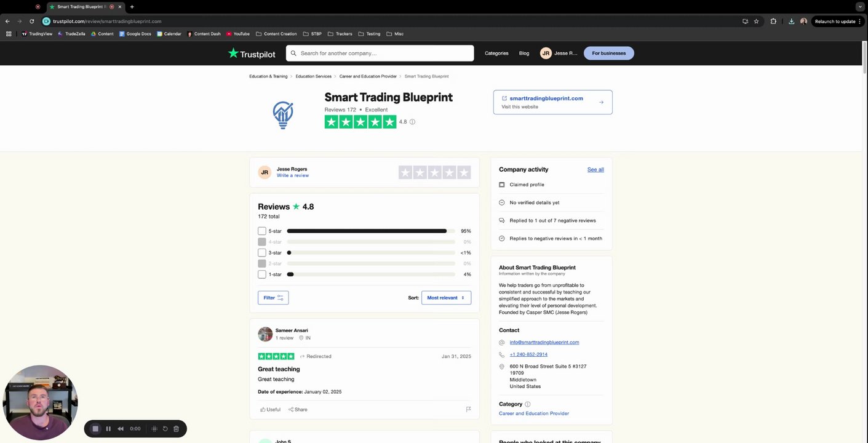Screen dimensions: 868x443
Task: Open the TradeZella bookmark
Action: coord(71,34)
